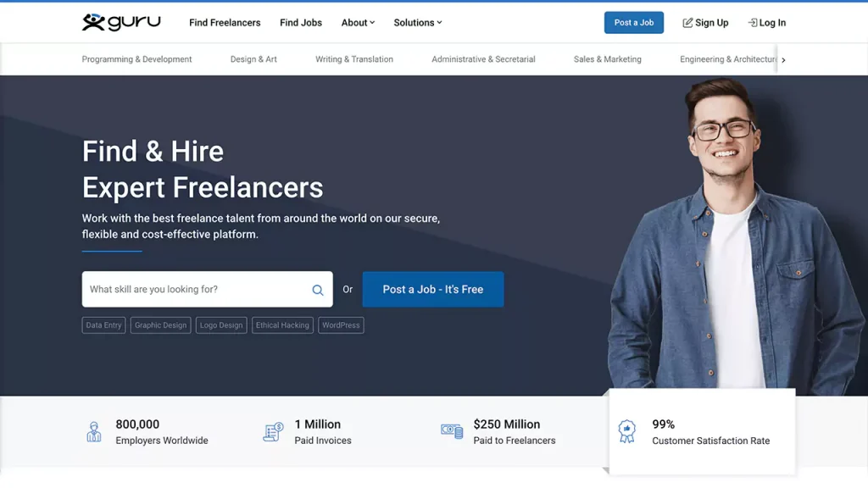Open the Sign Up link
The image size is (868, 488).
point(705,23)
